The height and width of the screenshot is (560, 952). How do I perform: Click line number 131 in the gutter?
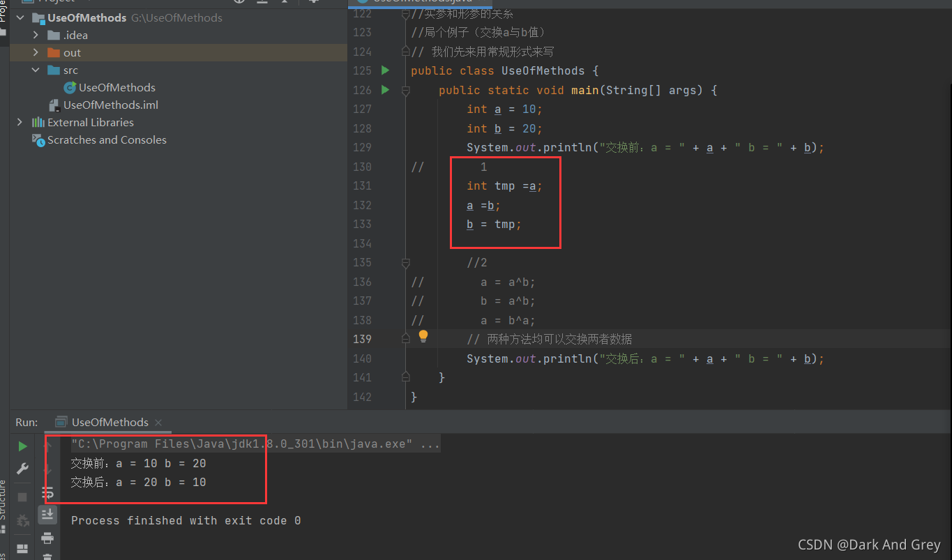click(x=363, y=186)
